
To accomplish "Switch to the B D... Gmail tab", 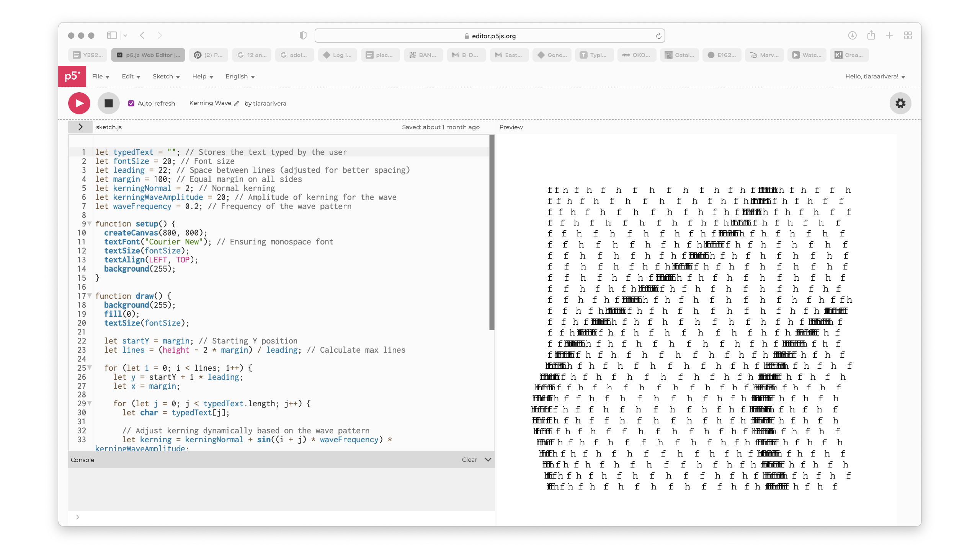I will [x=466, y=55].
